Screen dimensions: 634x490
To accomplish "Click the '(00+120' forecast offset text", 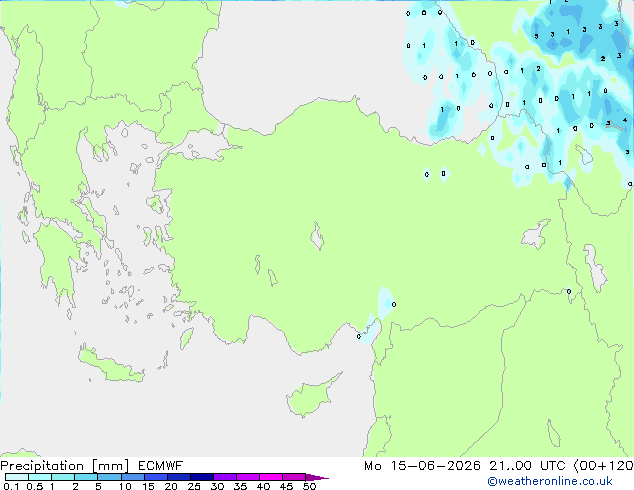I will (604, 466).
